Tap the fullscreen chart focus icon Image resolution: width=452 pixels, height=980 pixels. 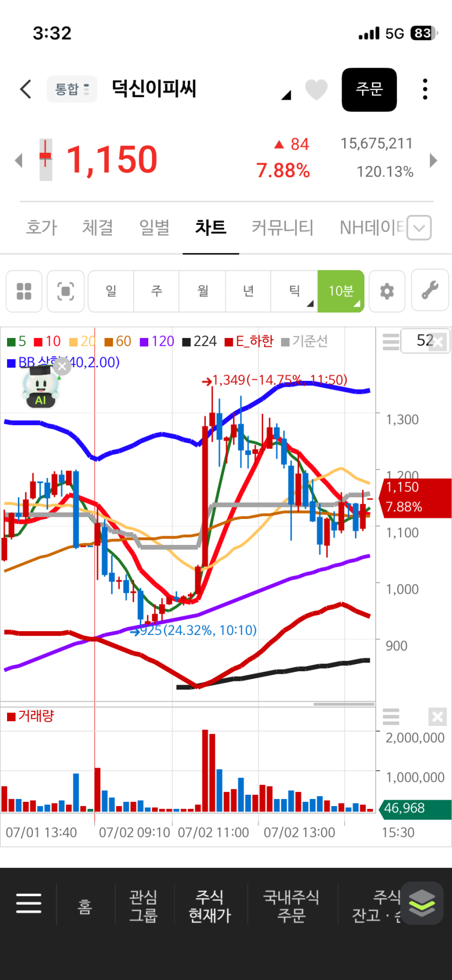[65, 291]
